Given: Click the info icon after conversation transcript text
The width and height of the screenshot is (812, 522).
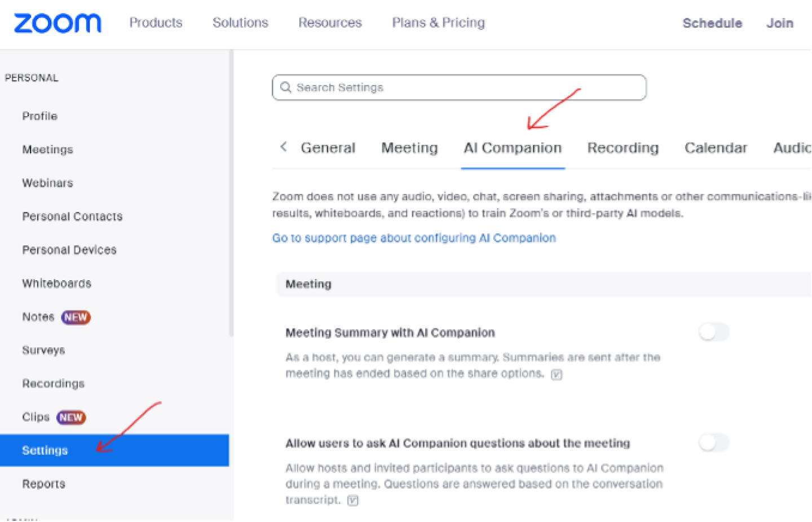Looking at the screenshot, I should [353, 501].
